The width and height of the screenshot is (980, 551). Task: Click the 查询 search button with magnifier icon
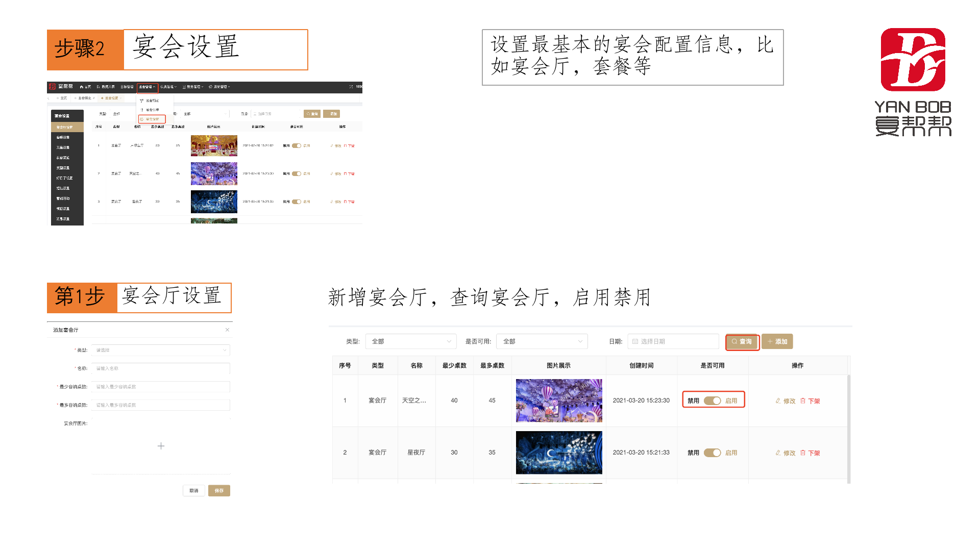pos(742,342)
